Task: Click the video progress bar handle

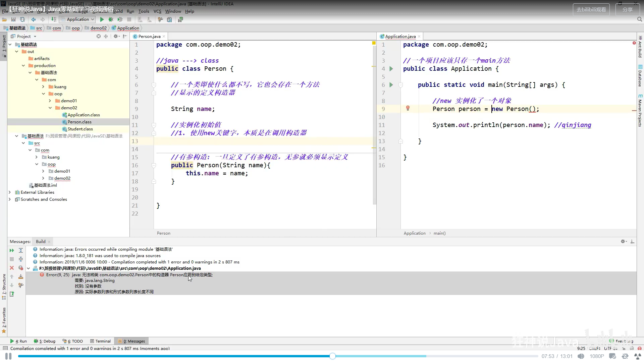Action: [x=332, y=356]
